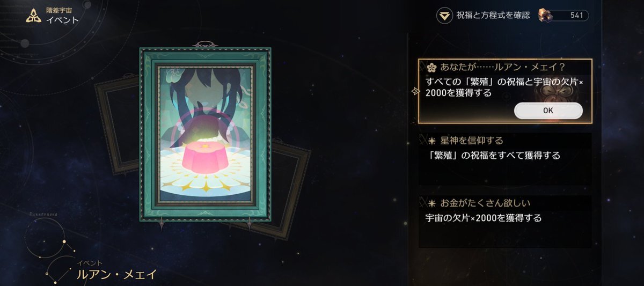The width and height of the screenshot is (644, 286).
Task: Click the star icon beside お金がたくさん欲しい
Action: coord(432,203)
